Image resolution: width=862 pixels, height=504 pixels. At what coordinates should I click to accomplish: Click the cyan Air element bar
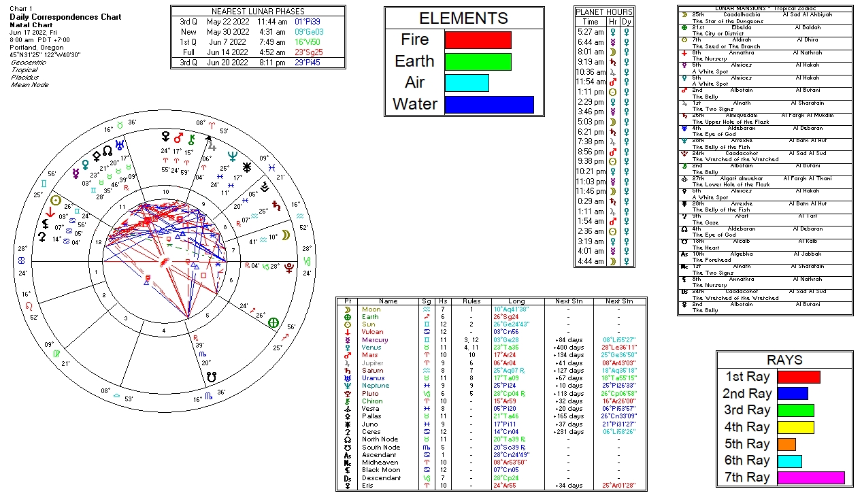pos(467,83)
